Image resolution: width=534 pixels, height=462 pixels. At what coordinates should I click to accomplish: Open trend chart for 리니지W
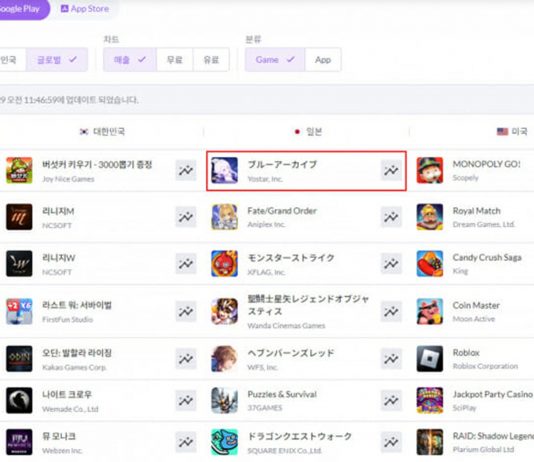(x=186, y=263)
